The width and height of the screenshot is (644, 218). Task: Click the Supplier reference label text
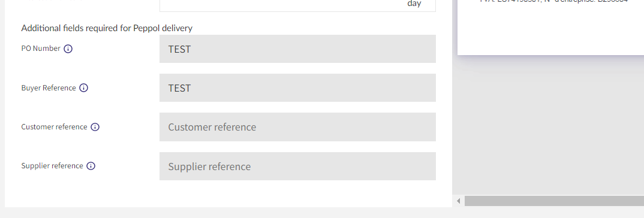click(x=52, y=166)
